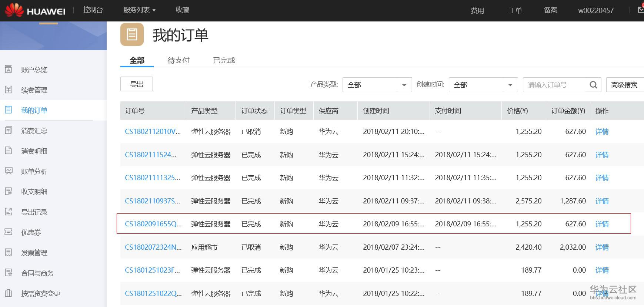
Task: Click 详情 for order CS18021111325
Action: pyautogui.click(x=602, y=178)
